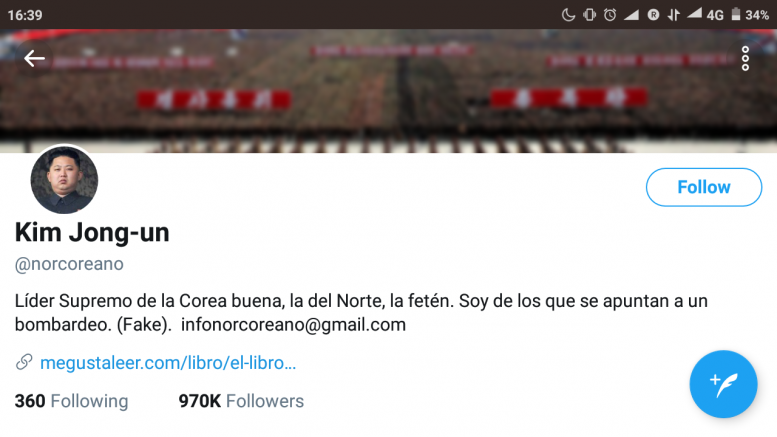Tap the back arrow icon
Viewport: 777px width, 437px height.
pos(34,58)
